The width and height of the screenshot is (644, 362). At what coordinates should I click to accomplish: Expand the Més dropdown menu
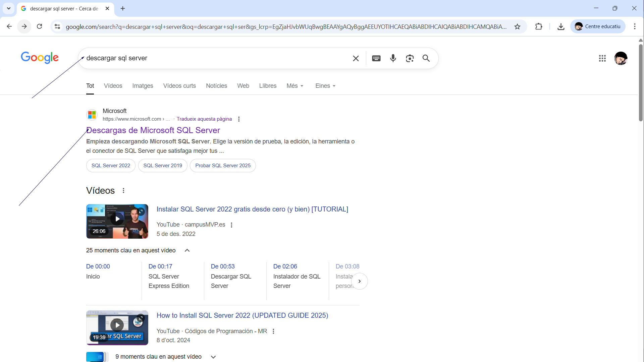[x=295, y=86]
